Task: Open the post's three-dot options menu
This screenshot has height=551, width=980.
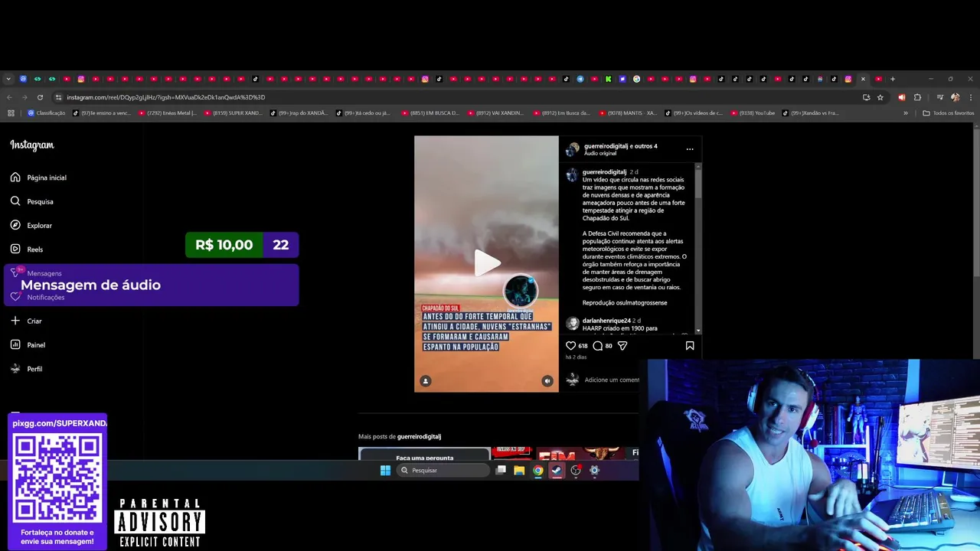Action: point(690,149)
